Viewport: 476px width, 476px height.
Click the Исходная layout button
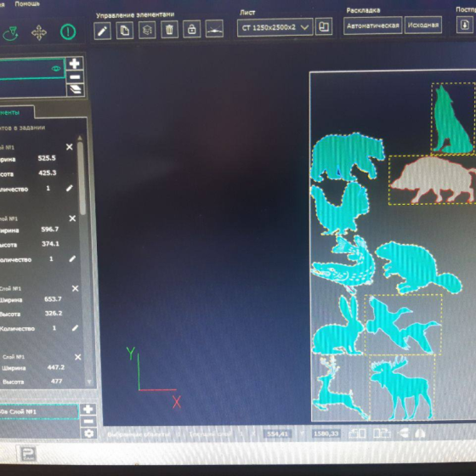pos(423,25)
